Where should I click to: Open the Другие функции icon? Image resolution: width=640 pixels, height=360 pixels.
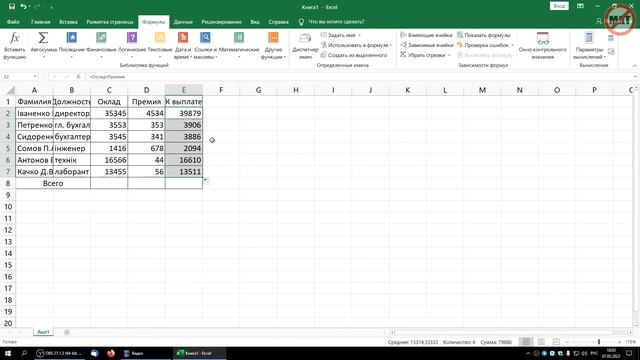[x=273, y=38]
